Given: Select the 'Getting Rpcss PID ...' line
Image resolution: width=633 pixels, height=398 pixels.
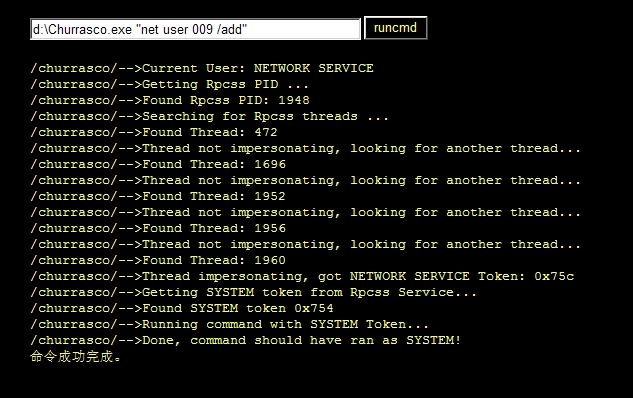Looking at the screenshot, I should (x=170, y=84).
